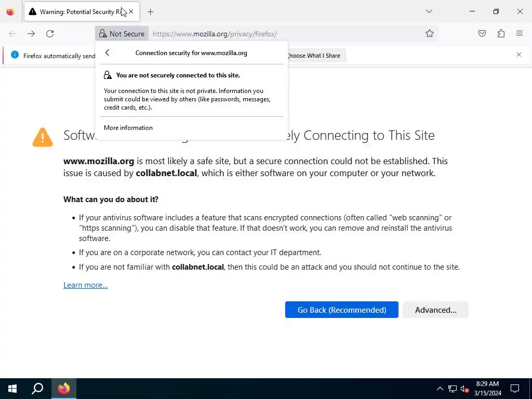This screenshot has height=399, width=532.
Task: Click the muted volume tray icon
Action: coord(465,389)
